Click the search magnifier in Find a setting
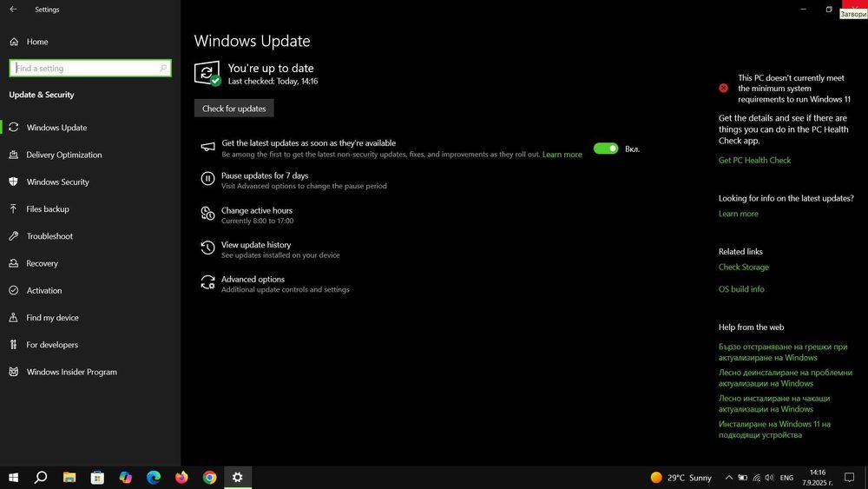 tap(163, 68)
